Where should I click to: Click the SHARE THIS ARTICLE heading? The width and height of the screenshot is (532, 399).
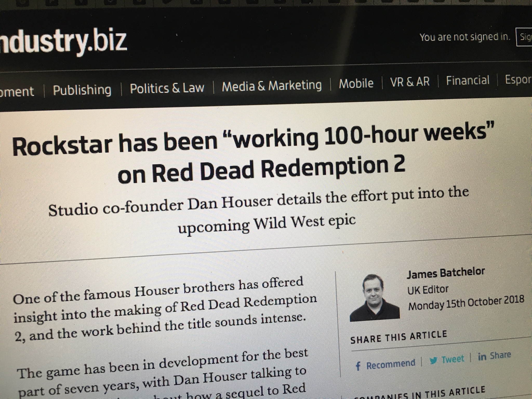pos(398,337)
